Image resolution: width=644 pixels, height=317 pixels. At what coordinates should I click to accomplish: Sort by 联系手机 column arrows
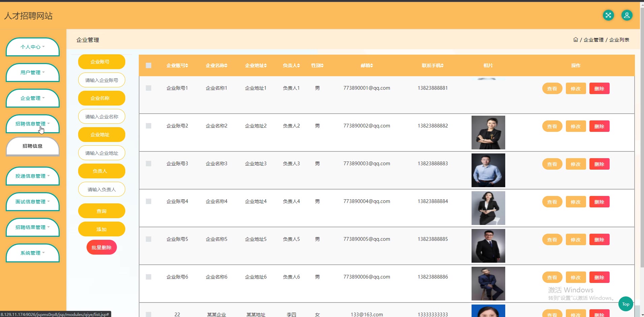click(442, 65)
